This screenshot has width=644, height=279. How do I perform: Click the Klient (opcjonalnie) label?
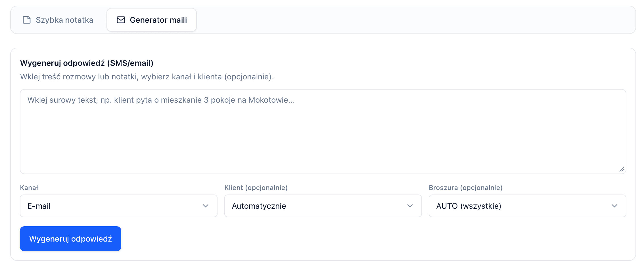coord(256,187)
